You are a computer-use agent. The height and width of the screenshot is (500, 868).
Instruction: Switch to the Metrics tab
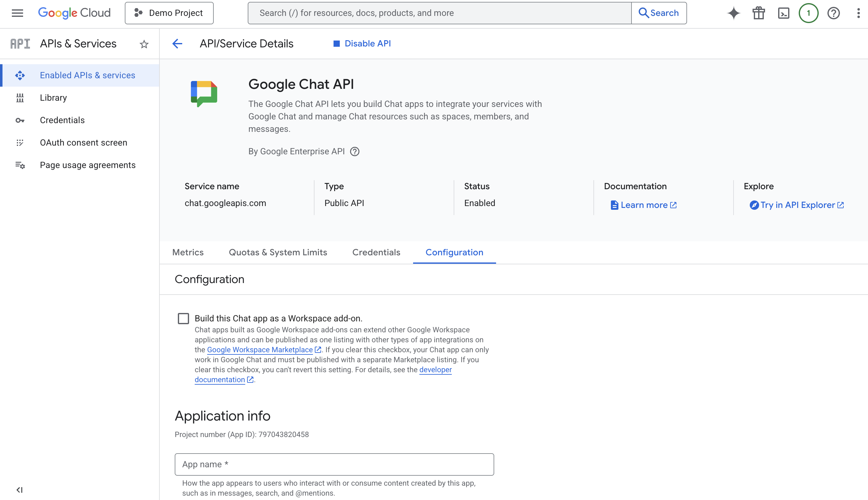pyautogui.click(x=188, y=252)
